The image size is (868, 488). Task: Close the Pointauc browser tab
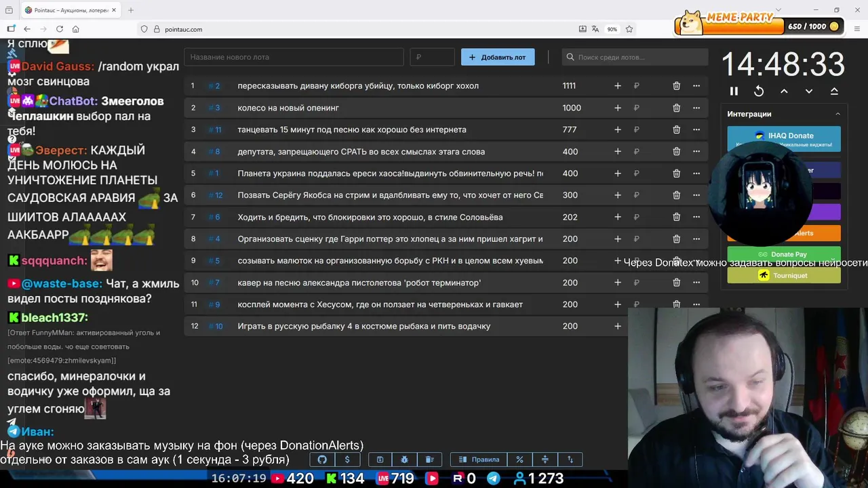[x=113, y=10]
